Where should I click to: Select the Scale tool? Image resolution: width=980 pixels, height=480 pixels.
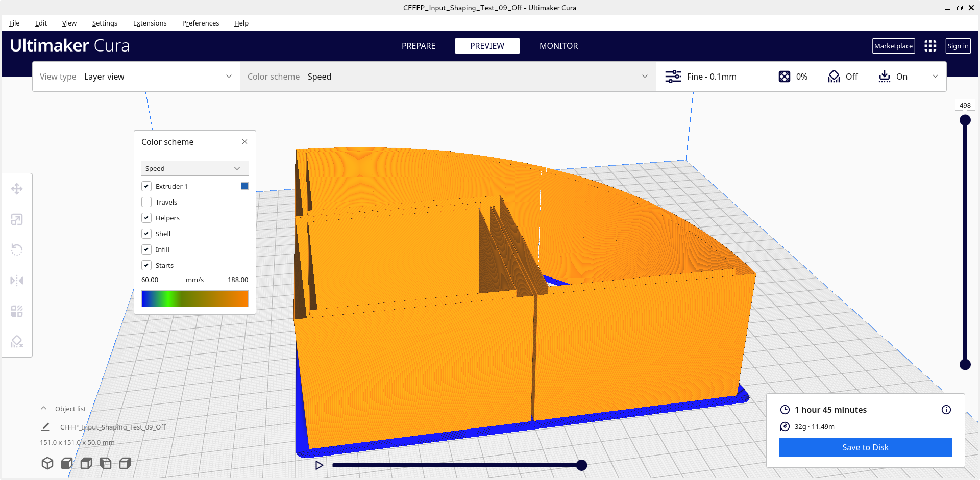click(x=17, y=219)
